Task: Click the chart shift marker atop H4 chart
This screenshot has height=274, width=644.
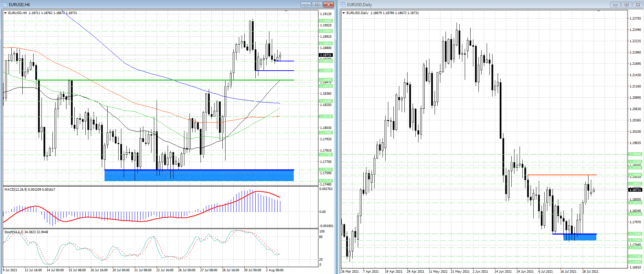Action: point(286,11)
